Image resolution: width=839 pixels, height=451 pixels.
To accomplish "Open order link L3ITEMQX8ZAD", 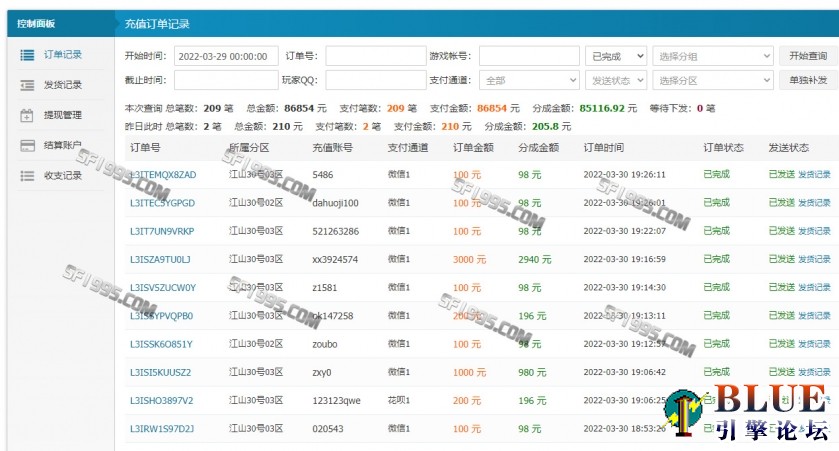I will (x=163, y=174).
